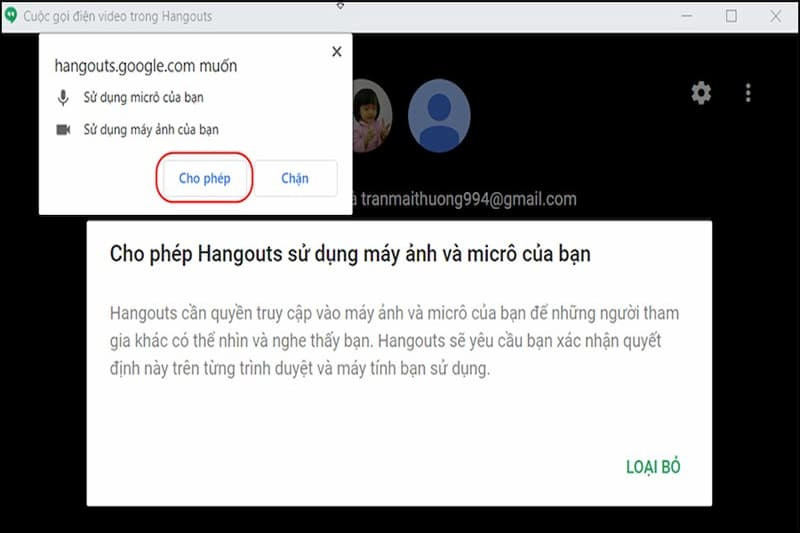
Task: Click the Chặn button to block access
Action: 295,178
